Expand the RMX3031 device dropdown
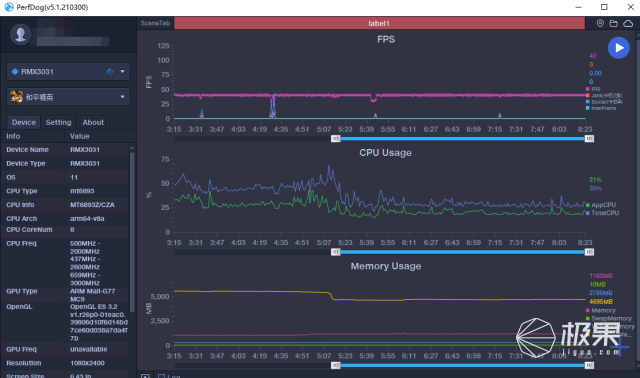Viewport: 640px width, 378px height. 68,71
